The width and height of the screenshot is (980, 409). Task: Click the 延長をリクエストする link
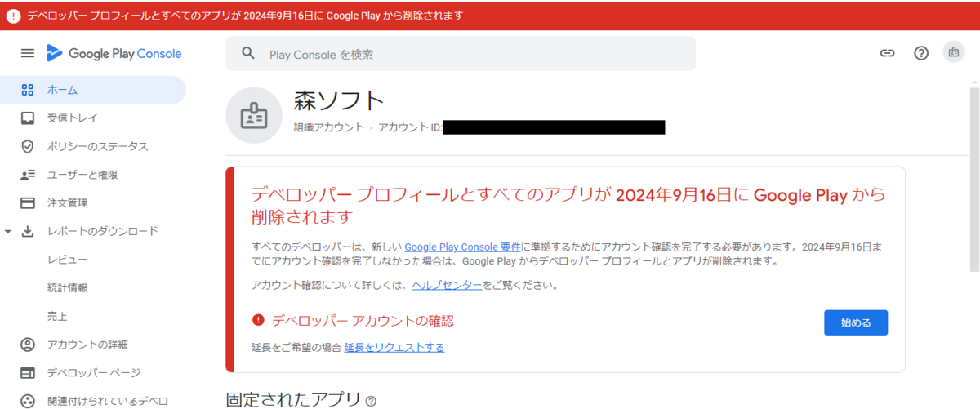point(394,347)
